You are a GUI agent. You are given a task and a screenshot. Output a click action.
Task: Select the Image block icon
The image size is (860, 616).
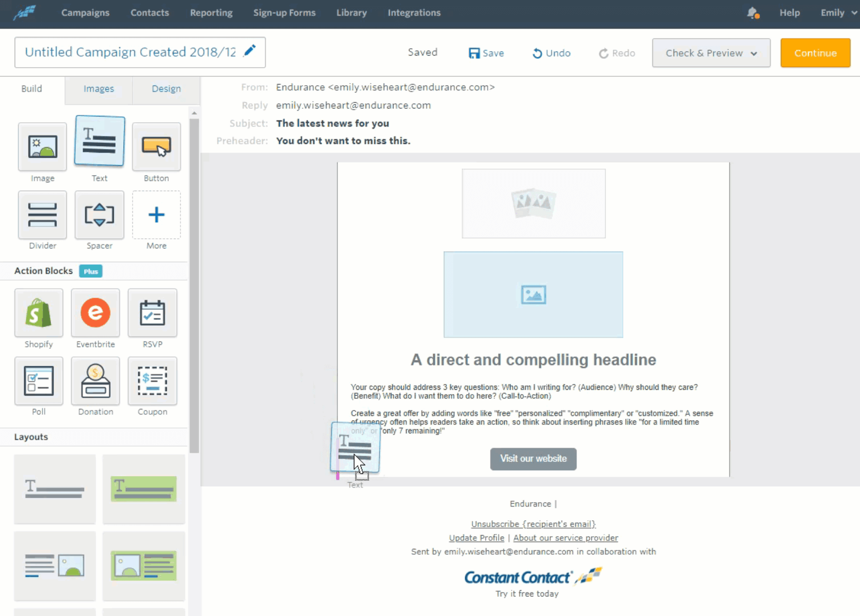point(42,147)
